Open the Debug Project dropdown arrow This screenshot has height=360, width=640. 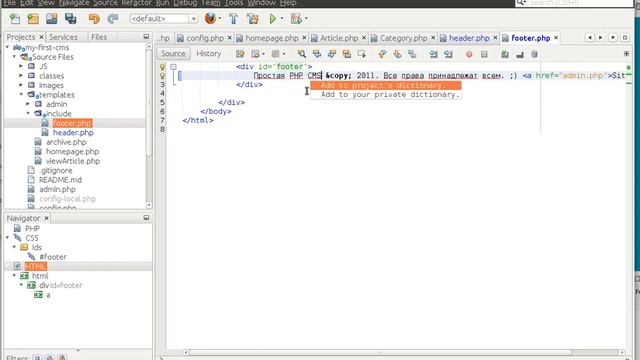[x=306, y=18]
